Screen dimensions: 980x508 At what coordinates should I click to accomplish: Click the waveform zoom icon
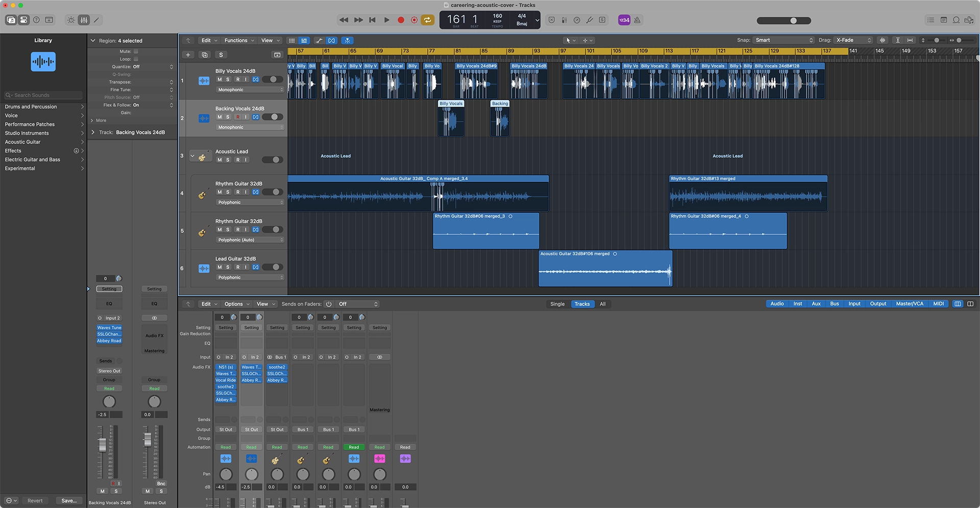(883, 40)
